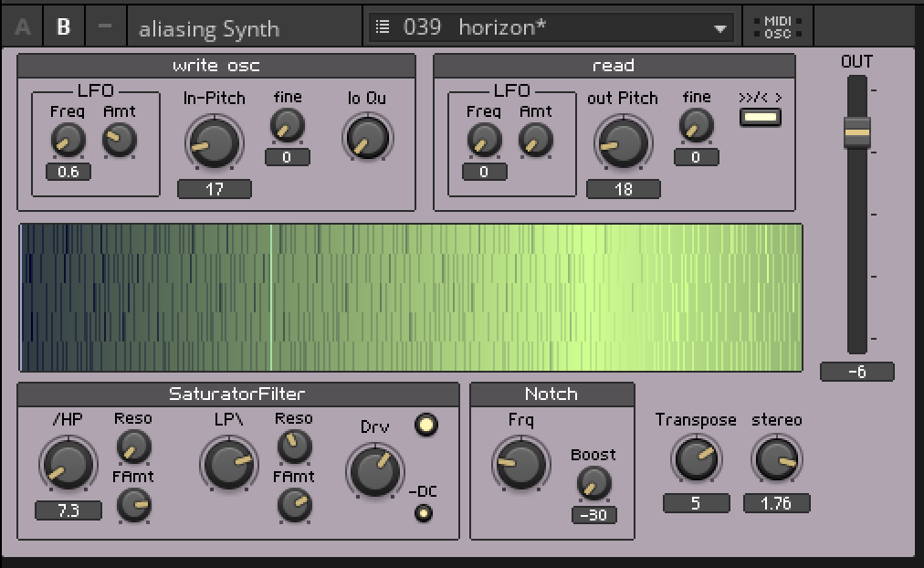The height and width of the screenshot is (568, 924).
Task: Click the LP\ cutoff knob
Action: pos(229,464)
